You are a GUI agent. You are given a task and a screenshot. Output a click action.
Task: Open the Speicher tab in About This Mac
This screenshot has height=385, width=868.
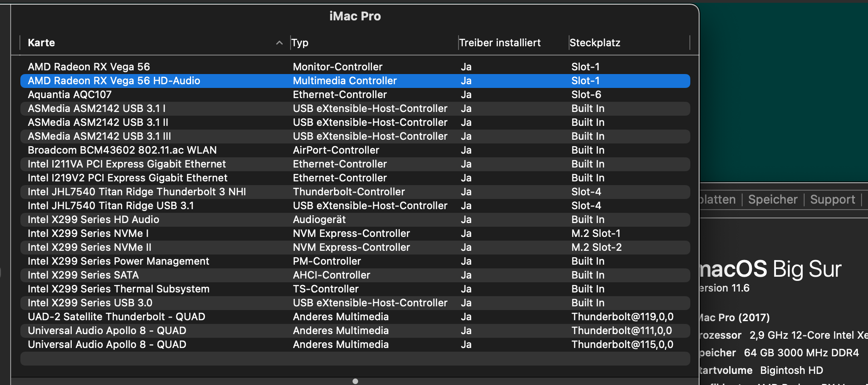[773, 199]
